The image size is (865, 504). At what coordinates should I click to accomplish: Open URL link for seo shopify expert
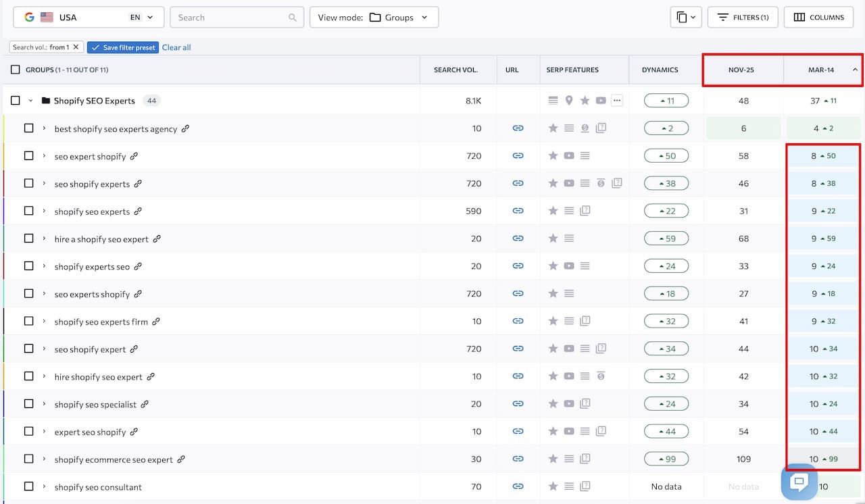click(518, 349)
